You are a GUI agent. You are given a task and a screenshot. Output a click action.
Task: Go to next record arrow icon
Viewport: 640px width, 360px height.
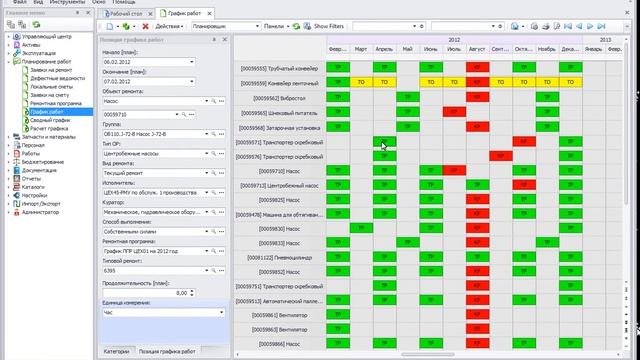click(590, 26)
